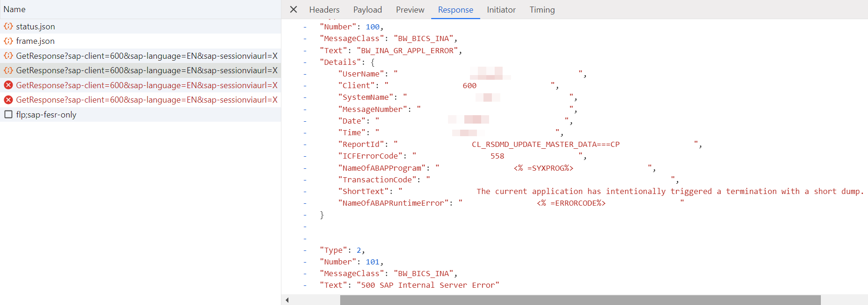868x305 pixels.
Task: Click the "500 SAP Internal Server Error" text
Action: pos(428,285)
